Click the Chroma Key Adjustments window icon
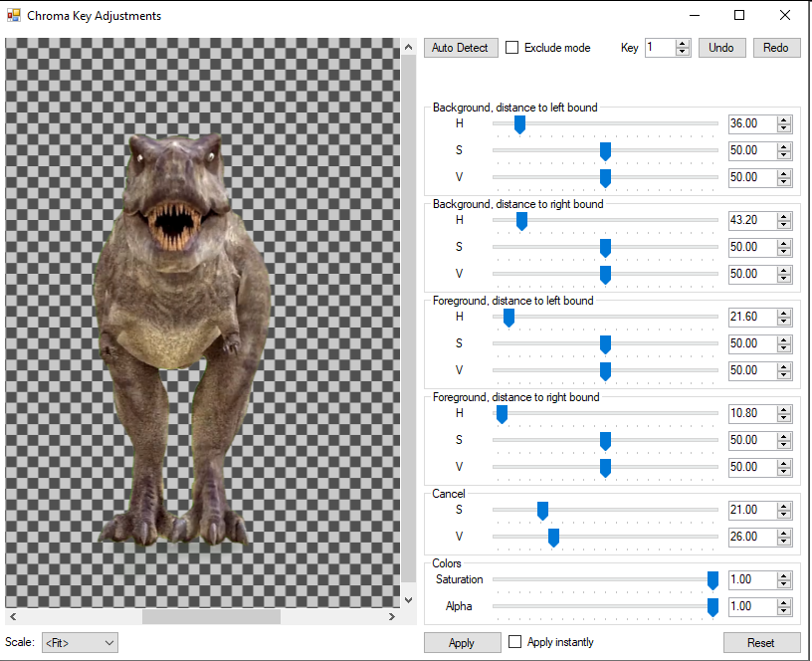The image size is (812, 661). click(x=14, y=16)
